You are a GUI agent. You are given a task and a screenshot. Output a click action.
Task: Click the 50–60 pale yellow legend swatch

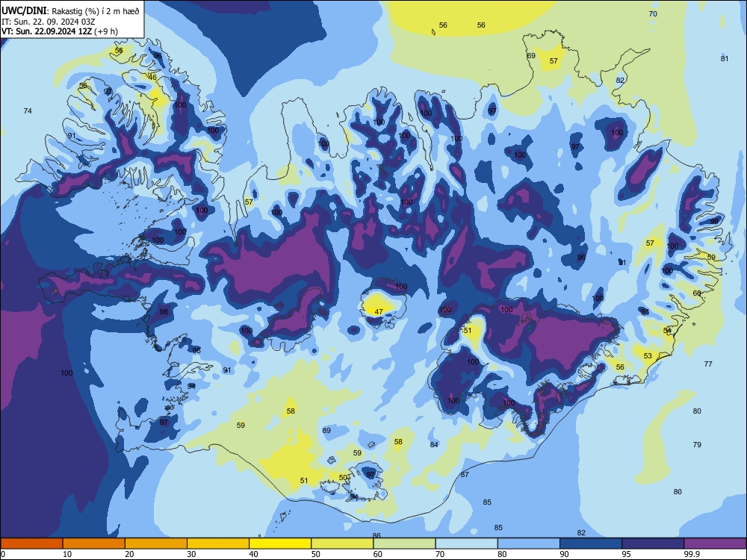(342, 544)
